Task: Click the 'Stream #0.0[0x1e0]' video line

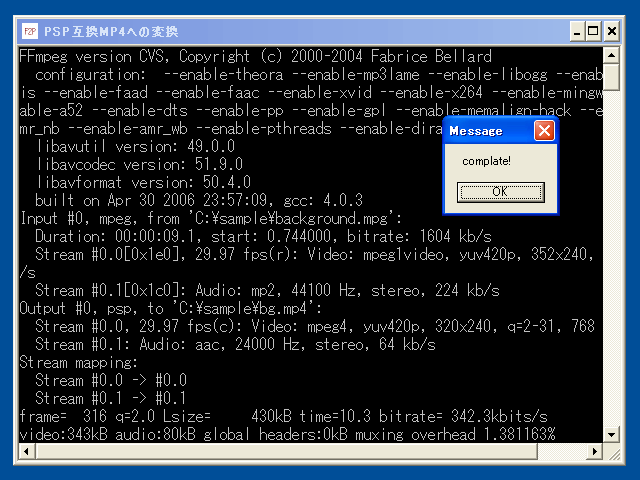Action: [314, 254]
